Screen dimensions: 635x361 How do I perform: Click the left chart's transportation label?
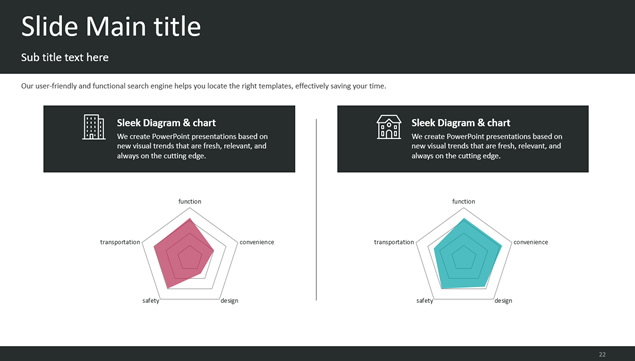(120, 242)
